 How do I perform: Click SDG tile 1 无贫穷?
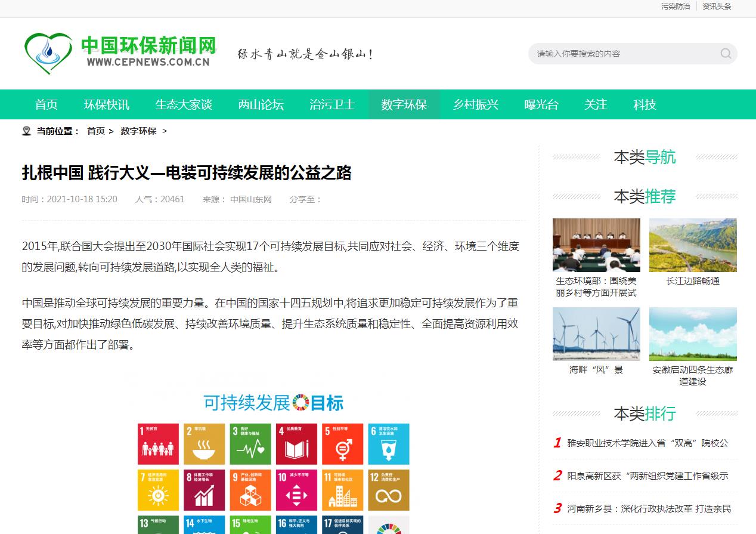(x=158, y=444)
